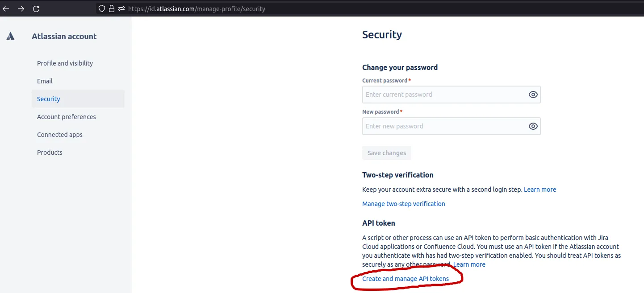Open the tracking protection shield icon
This screenshot has height=293, width=644.
pos(101,8)
